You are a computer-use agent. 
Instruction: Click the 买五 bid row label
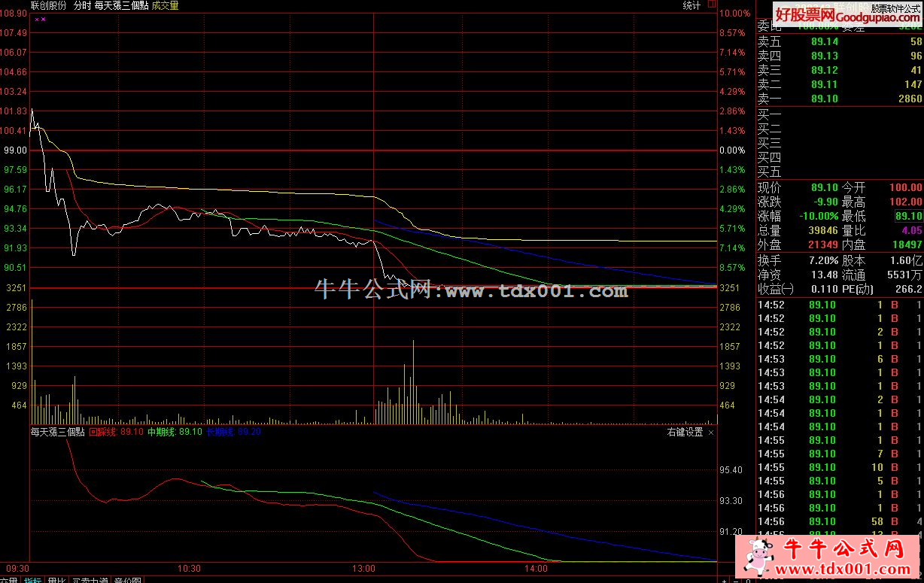click(x=769, y=172)
